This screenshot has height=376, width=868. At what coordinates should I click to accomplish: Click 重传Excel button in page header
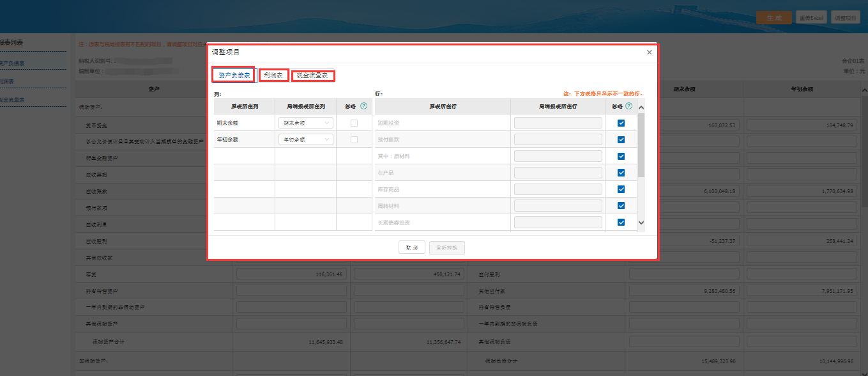pyautogui.click(x=812, y=18)
